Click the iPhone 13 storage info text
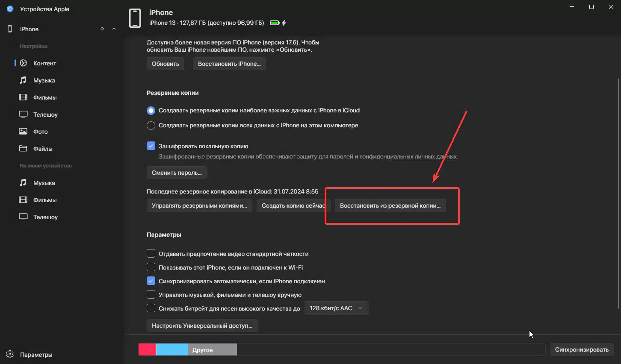The width and height of the screenshot is (621, 364). click(x=207, y=23)
